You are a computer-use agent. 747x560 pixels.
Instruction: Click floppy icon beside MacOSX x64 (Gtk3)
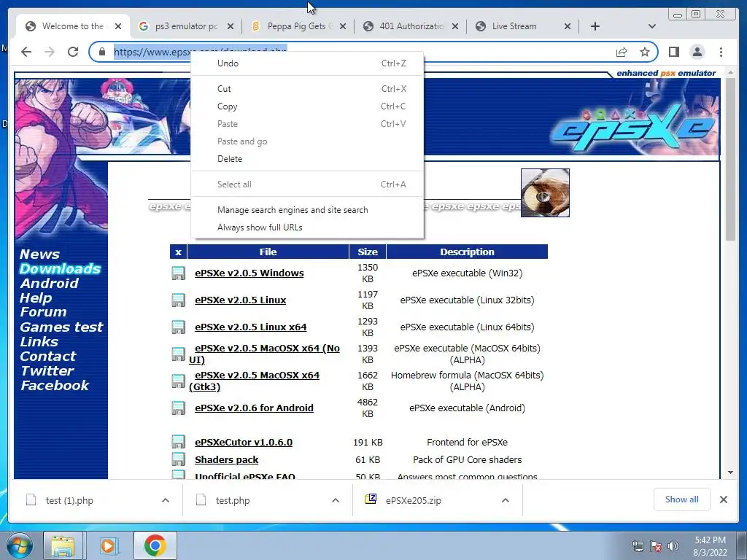pos(178,381)
